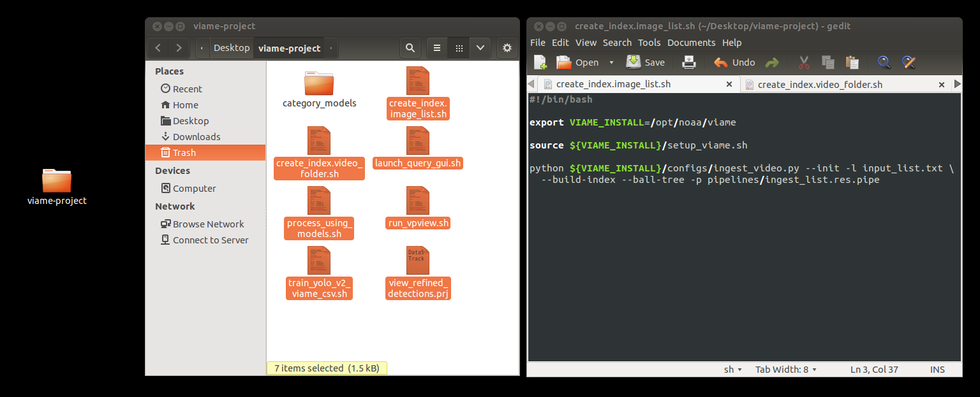Click the Find and Replace icon

(x=909, y=62)
